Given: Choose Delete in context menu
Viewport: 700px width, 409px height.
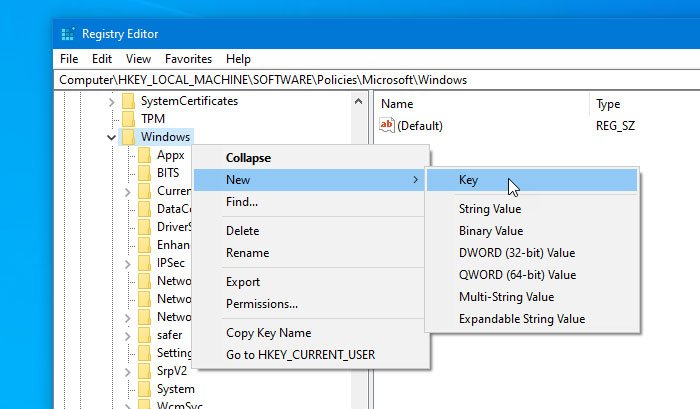Looking at the screenshot, I should coord(309,231).
